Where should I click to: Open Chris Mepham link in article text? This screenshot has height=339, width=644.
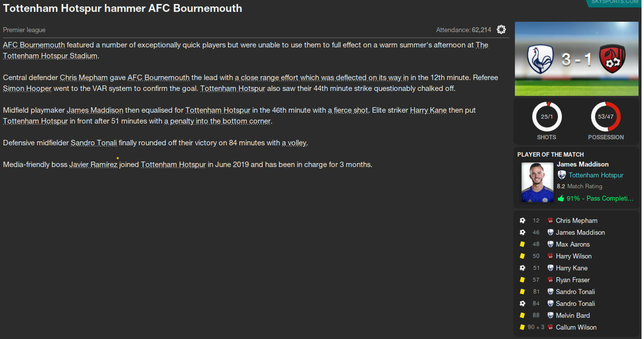click(x=84, y=77)
